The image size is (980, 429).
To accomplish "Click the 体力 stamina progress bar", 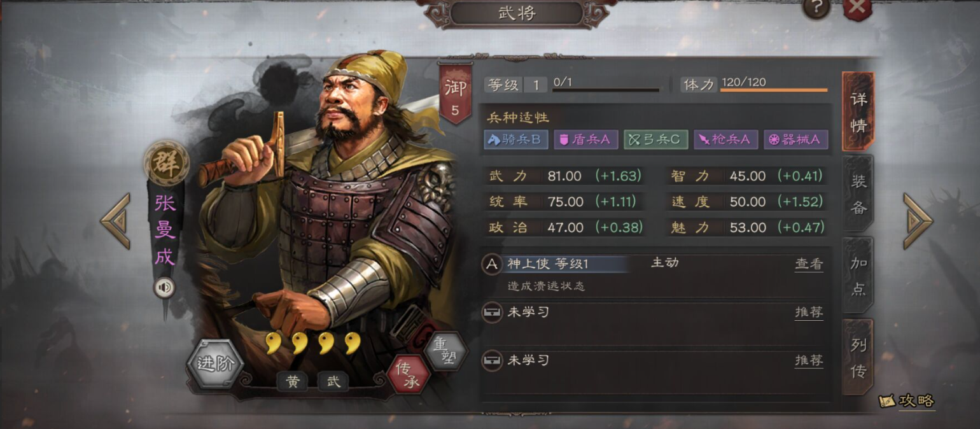I will (774, 90).
